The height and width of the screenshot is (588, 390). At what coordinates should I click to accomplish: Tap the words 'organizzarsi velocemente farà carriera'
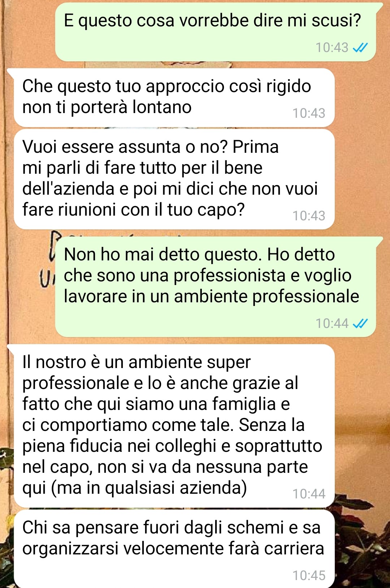point(173,549)
